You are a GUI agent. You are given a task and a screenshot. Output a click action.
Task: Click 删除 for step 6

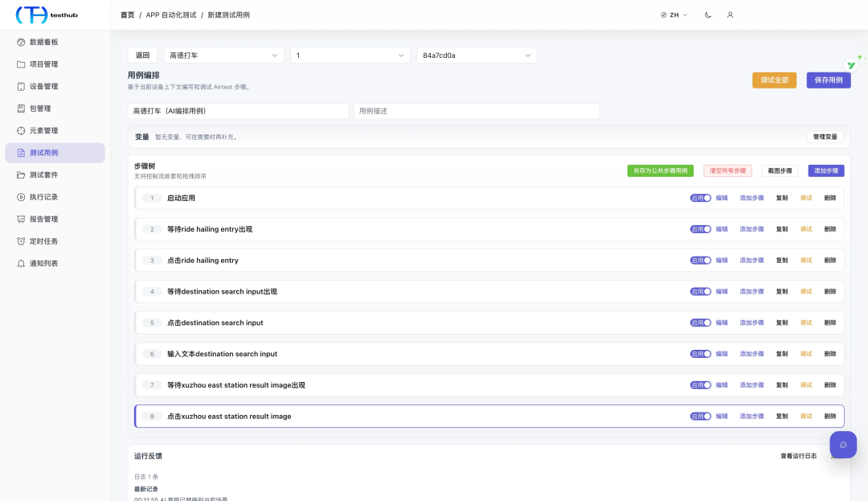[x=829, y=354]
